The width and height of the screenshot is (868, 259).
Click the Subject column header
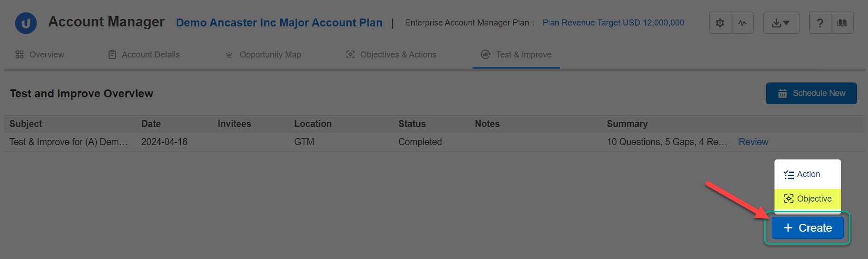point(25,124)
